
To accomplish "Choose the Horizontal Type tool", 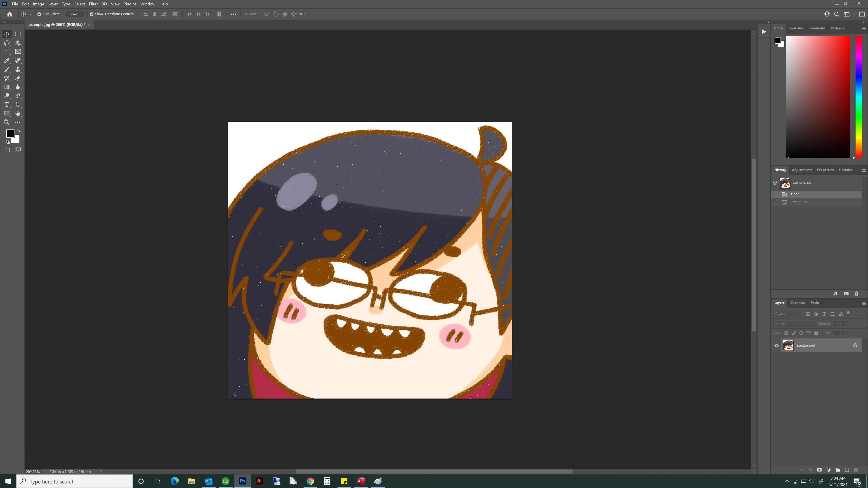I will pyautogui.click(x=7, y=105).
